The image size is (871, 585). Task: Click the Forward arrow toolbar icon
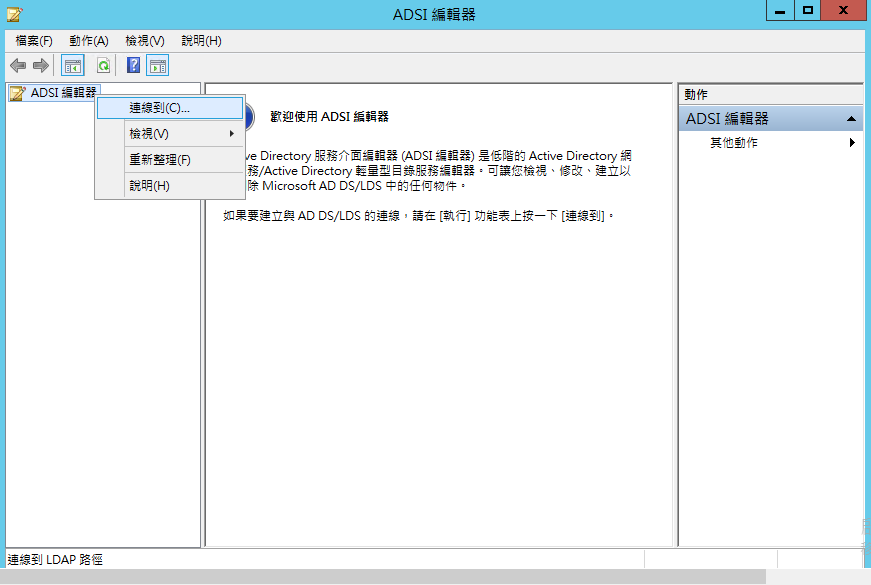(41, 66)
